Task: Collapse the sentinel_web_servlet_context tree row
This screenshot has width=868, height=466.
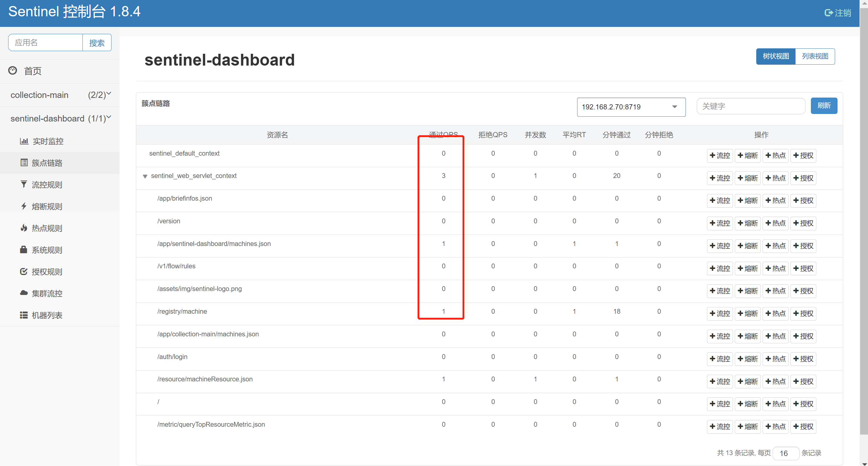Action: point(145,176)
